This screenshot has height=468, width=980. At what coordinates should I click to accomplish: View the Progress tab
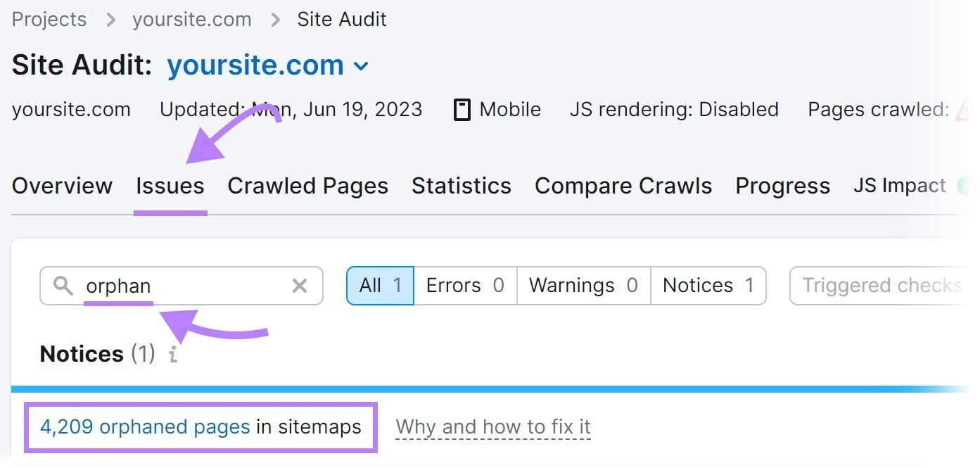tap(782, 186)
